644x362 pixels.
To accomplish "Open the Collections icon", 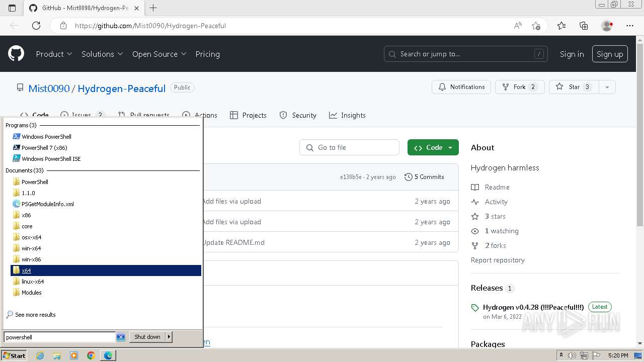I will pyautogui.click(x=584, y=26).
